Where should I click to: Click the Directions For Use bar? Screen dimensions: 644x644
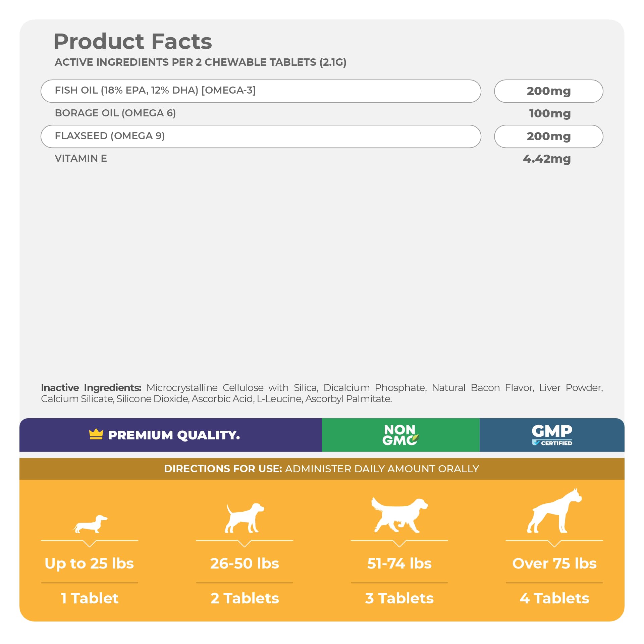[x=321, y=469]
